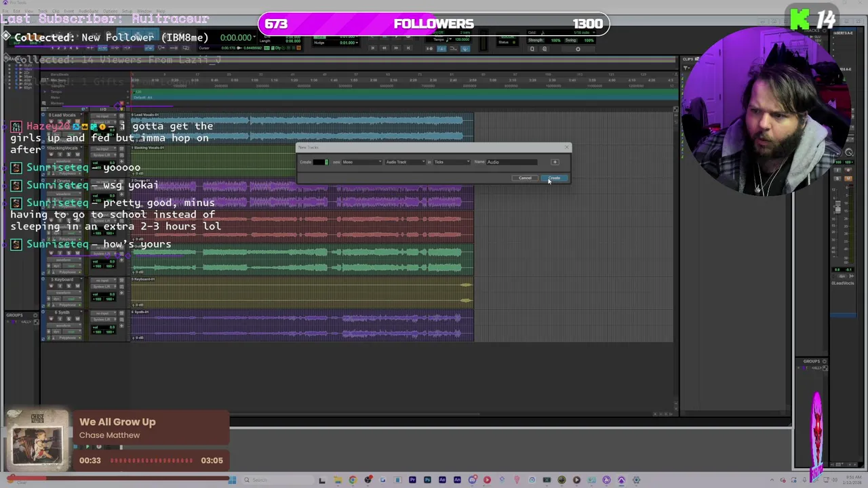Open the Mono track format dropdown
868x488 pixels.
(x=361, y=162)
